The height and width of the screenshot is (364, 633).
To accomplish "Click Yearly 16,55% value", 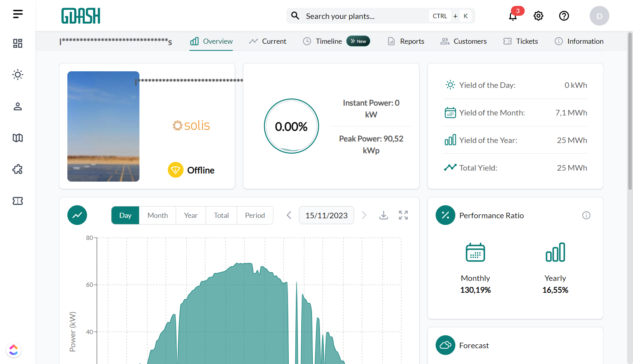I will (x=555, y=290).
